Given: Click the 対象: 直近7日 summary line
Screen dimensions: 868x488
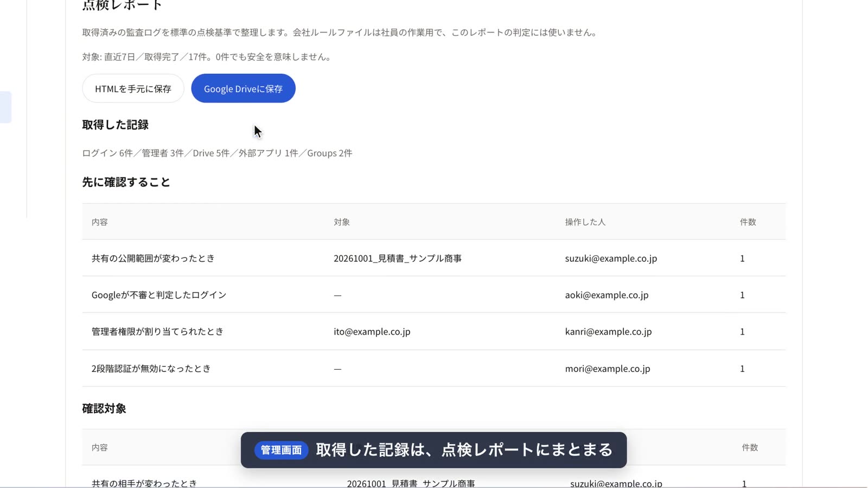Looking at the screenshot, I should click(x=208, y=56).
